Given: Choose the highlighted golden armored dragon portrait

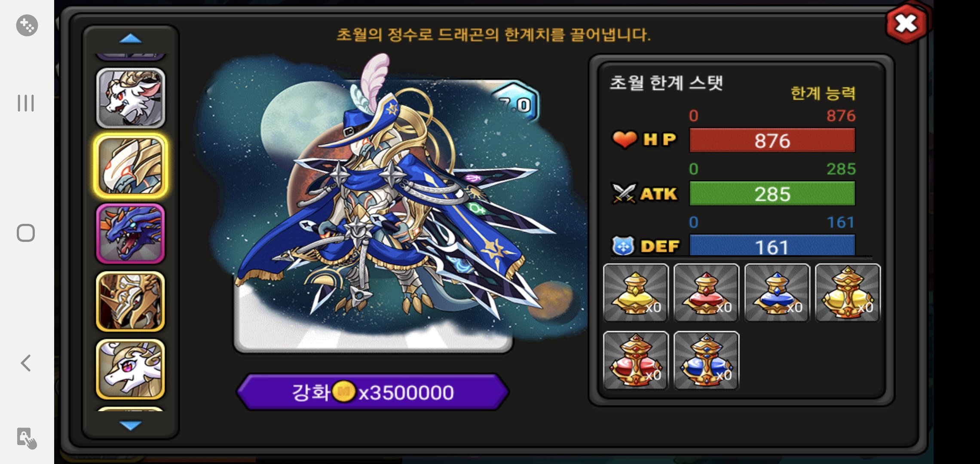Looking at the screenshot, I should (131, 166).
